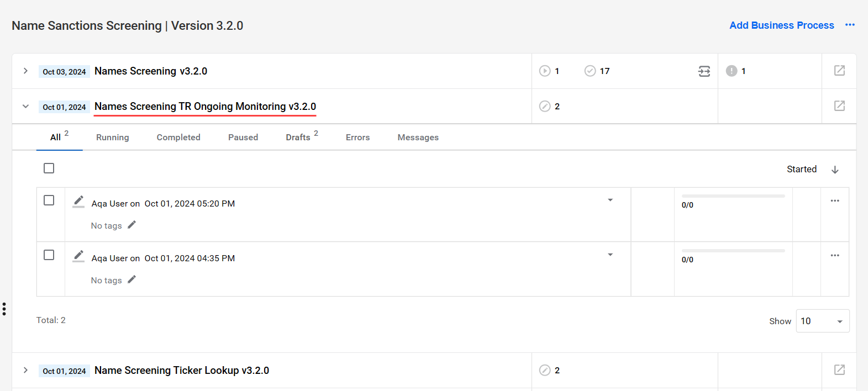Edit tags pencil for 04:35 PM draft
The height and width of the screenshot is (391, 868).
pos(131,279)
